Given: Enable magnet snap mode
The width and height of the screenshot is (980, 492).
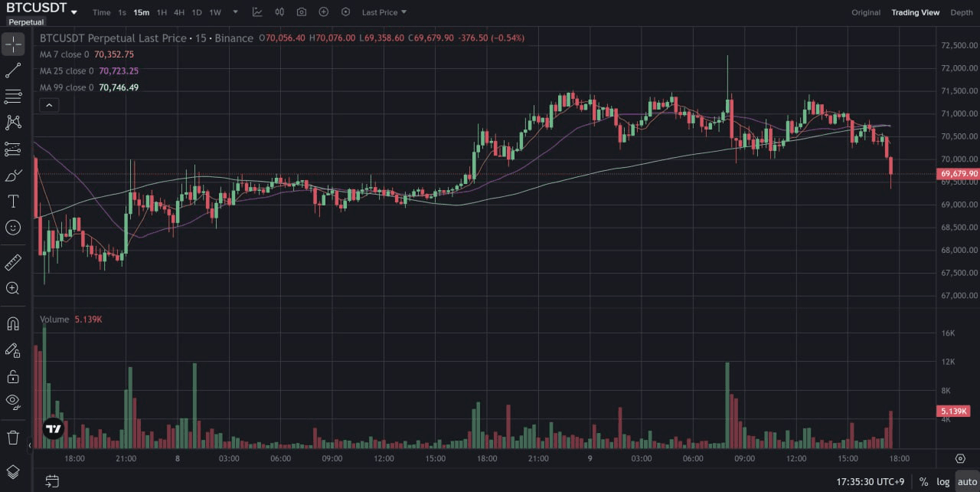Looking at the screenshot, I should click(13, 323).
